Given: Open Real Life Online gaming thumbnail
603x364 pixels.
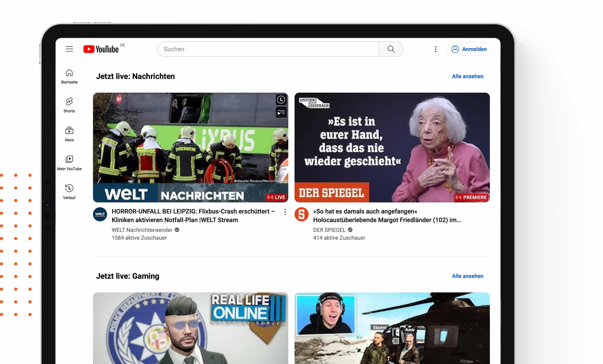Looking at the screenshot, I should coord(191,328).
